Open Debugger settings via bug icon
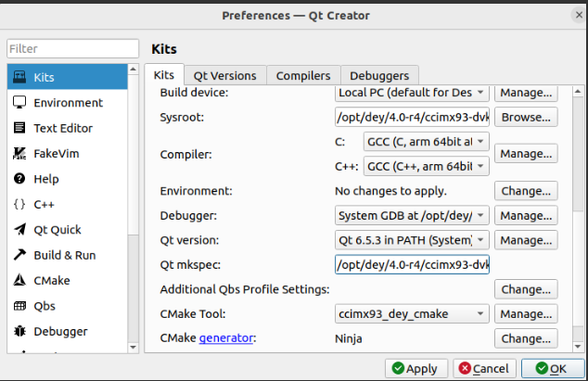This screenshot has width=588, height=381. click(19, 331)
